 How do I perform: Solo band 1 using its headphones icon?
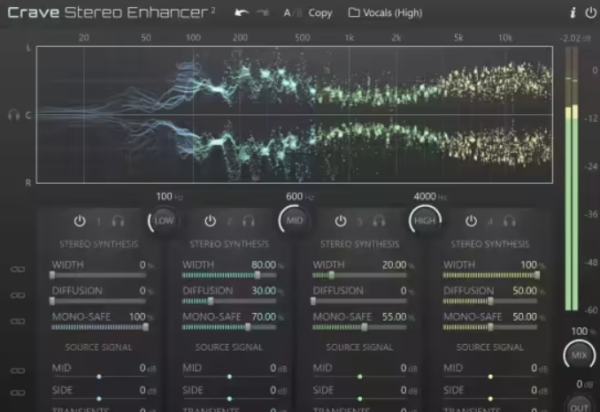click(x=118, y=221)
